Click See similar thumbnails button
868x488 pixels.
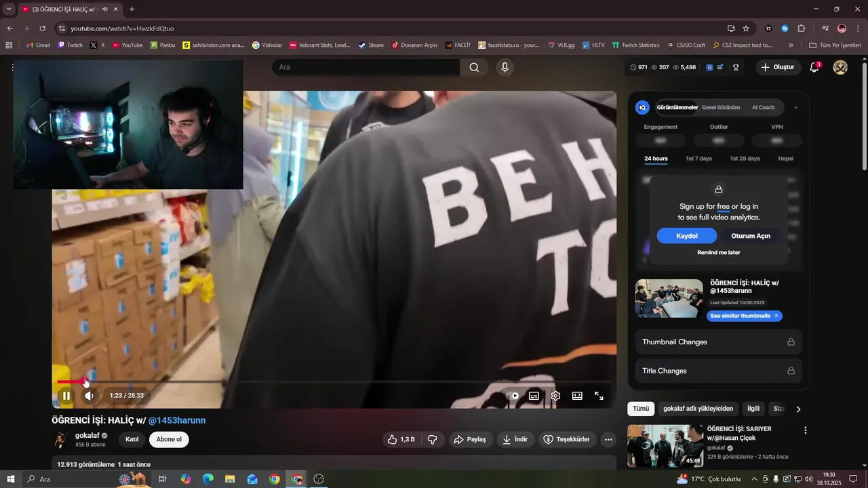[744, 316]
